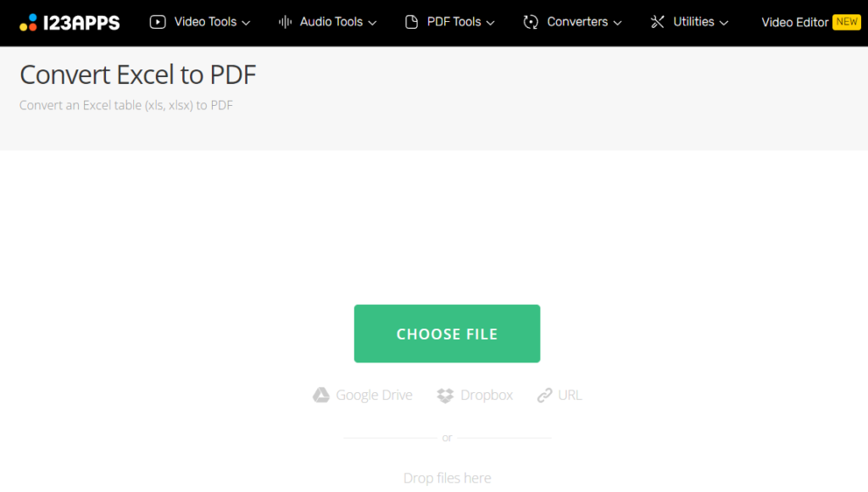The image size is (868, 492).
Task: Upload a file using the Google Drive icon
Action: 322,395
